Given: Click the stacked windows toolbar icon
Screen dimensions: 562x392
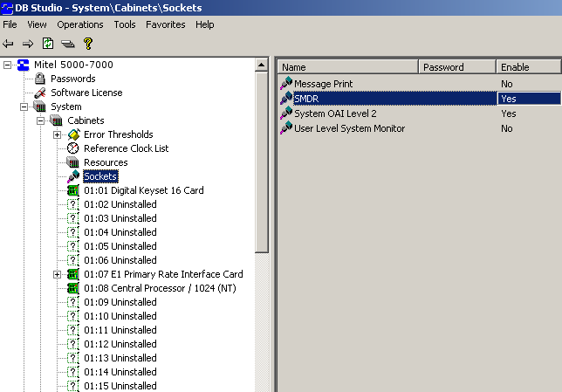Looking at the screenshot, I should point(67,44).
